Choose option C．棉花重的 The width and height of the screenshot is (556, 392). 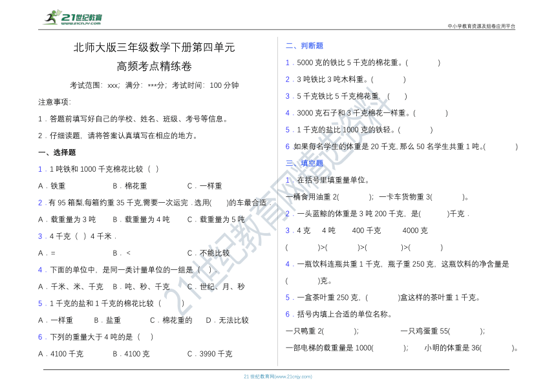[x=171, y=320]
